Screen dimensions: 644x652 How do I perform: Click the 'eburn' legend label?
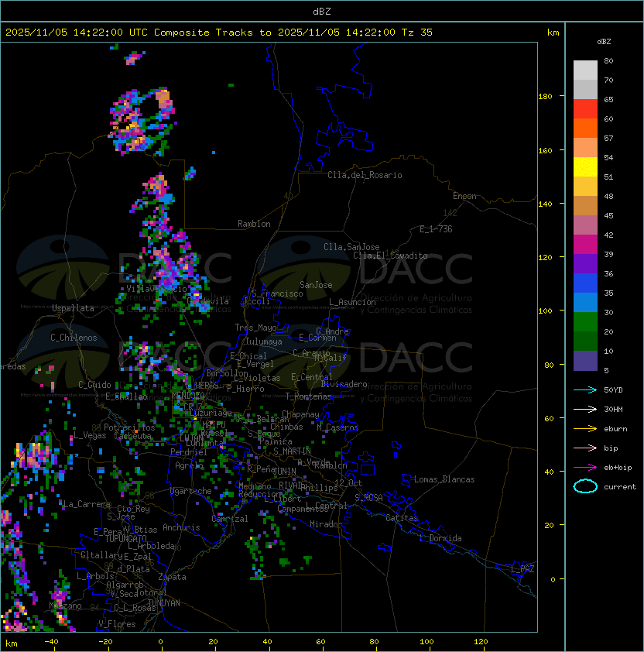pos(615,429)
